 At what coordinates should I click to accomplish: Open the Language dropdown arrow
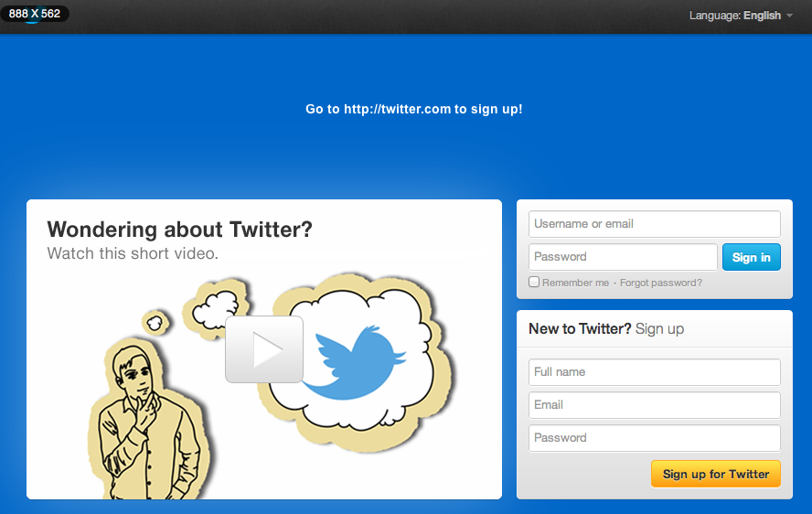(790, 16)
